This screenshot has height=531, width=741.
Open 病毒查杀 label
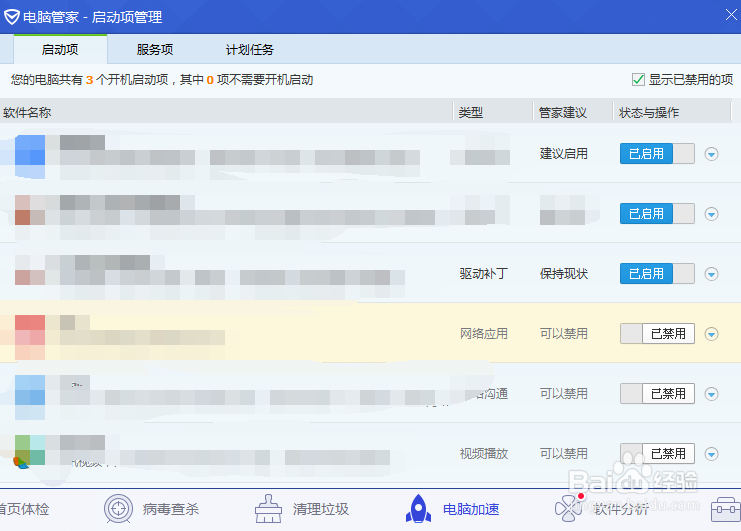170,509
